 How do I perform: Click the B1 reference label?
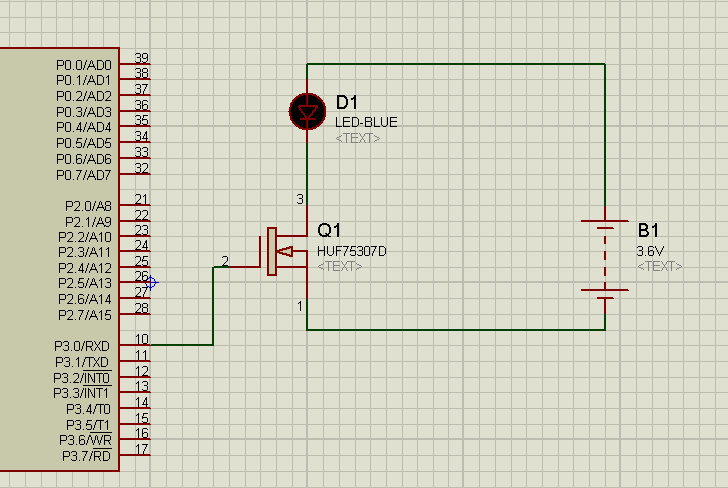click(648, 229)
